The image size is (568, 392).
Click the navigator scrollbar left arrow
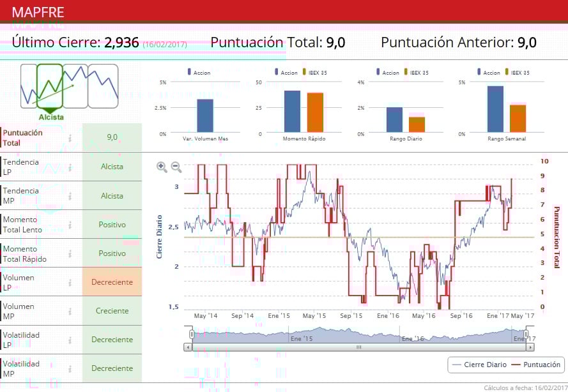(188, 347)
